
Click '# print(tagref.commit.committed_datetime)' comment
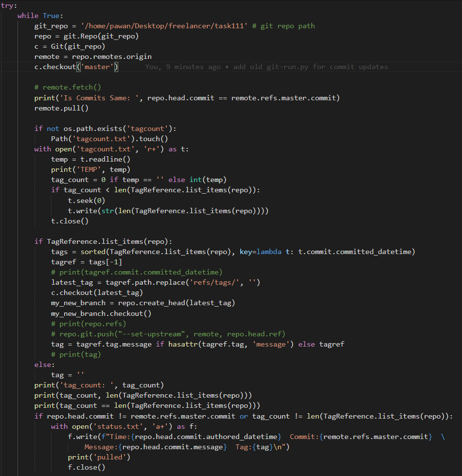tap(137, 272)
